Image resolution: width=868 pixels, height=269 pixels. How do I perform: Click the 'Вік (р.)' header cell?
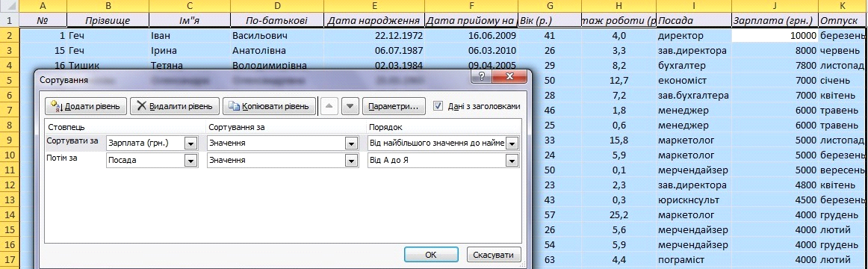(550, 20)
